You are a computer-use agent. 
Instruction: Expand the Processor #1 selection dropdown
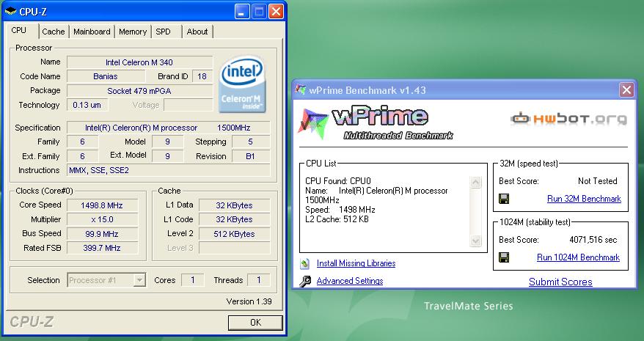139,280
